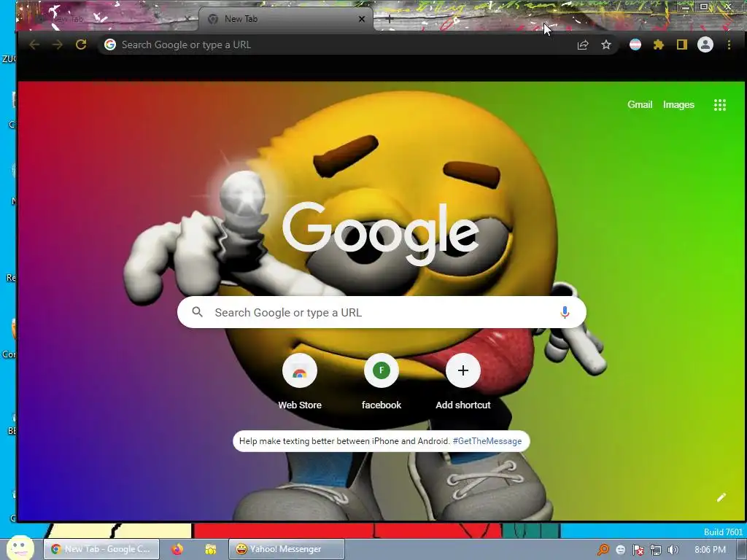Screen dimensions: 747x560
Task: Open the Start menu smiley orb
Action: [20, 548]
